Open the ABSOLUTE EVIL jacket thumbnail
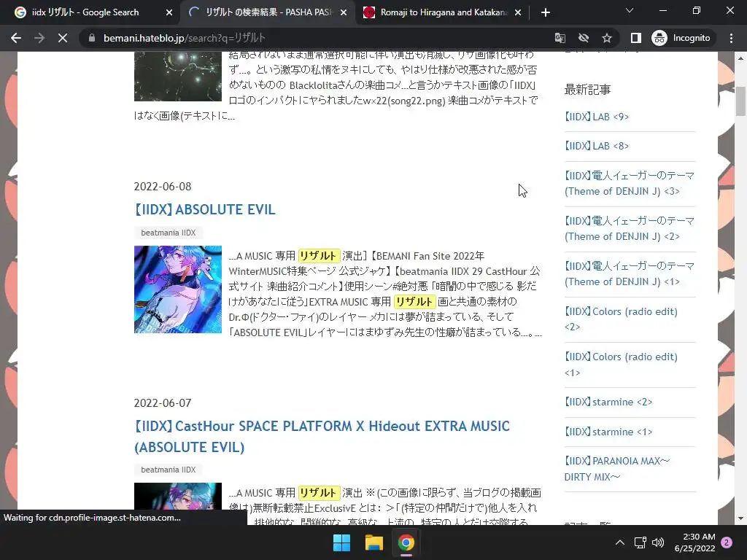The height and width of the screenshot is (560, 747). (x=178, y=289)
